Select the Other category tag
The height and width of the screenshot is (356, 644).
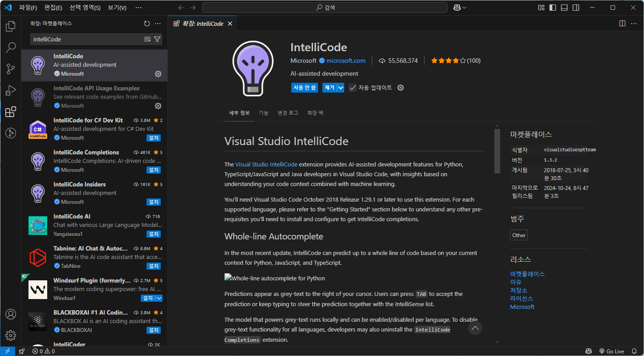pos(519,235)
